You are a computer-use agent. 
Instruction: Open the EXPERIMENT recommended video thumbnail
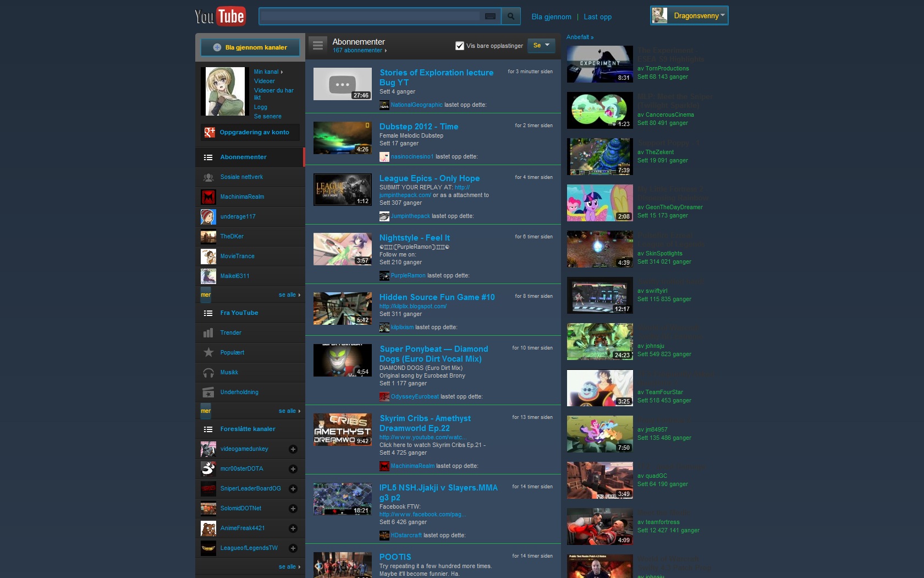599,64
